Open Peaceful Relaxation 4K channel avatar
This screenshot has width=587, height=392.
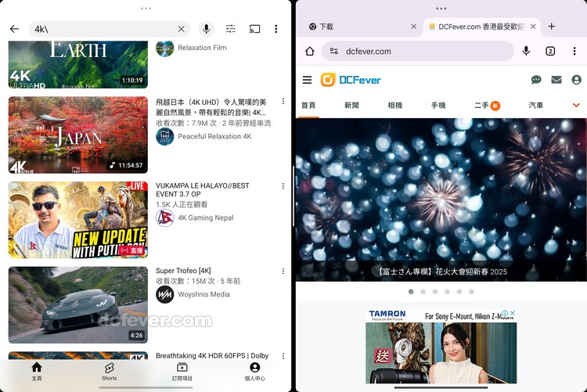point(164,136)
